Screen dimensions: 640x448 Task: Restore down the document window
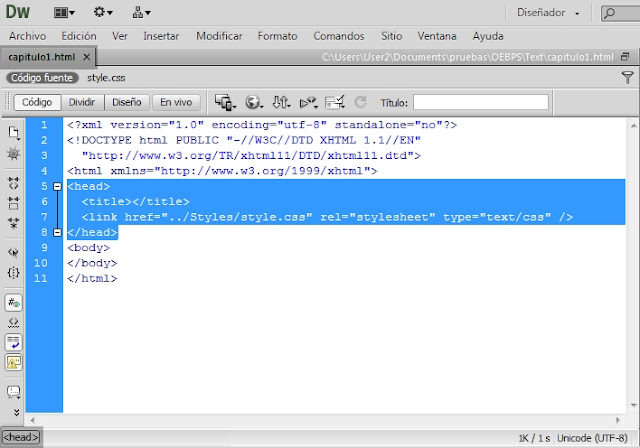(x=625, y=57)
